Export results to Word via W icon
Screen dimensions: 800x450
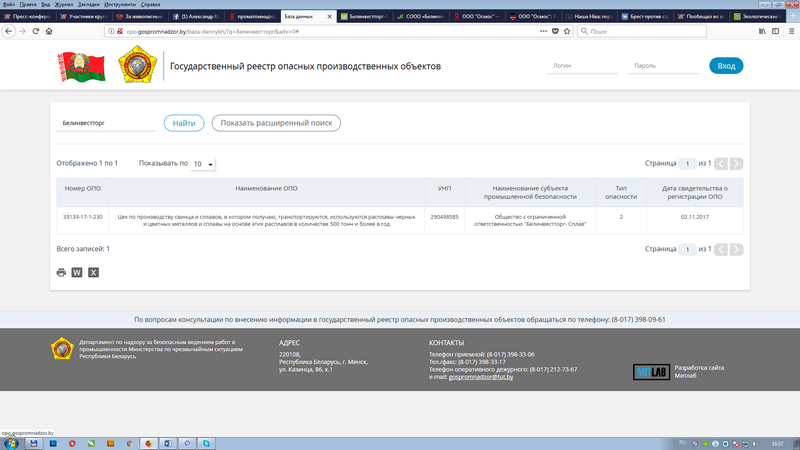point(77,272)
